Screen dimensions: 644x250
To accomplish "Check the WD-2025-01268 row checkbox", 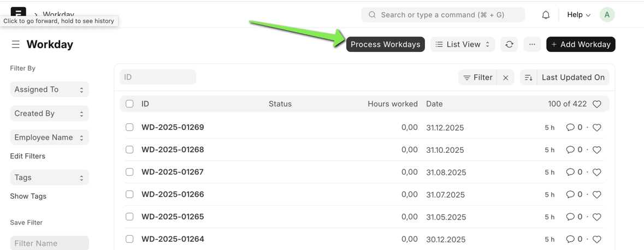I will coord(129,150).
